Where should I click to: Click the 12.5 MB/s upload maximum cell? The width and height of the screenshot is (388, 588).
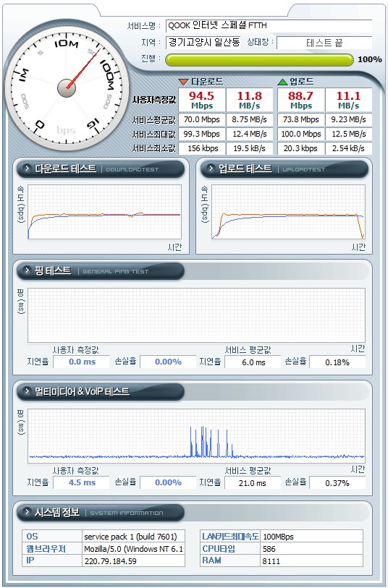[x=349, y=134]
